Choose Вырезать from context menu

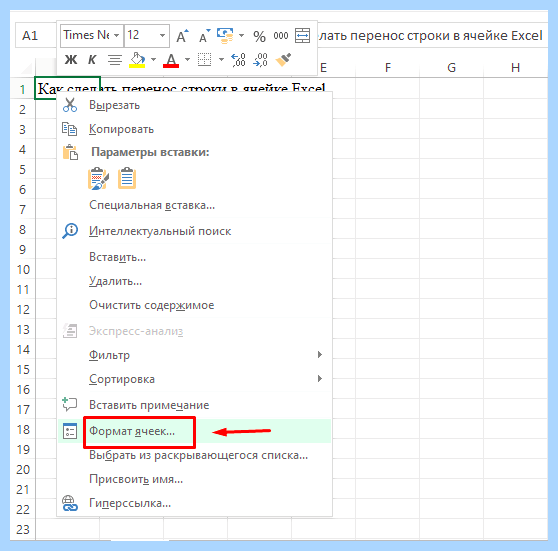(194, 105)
